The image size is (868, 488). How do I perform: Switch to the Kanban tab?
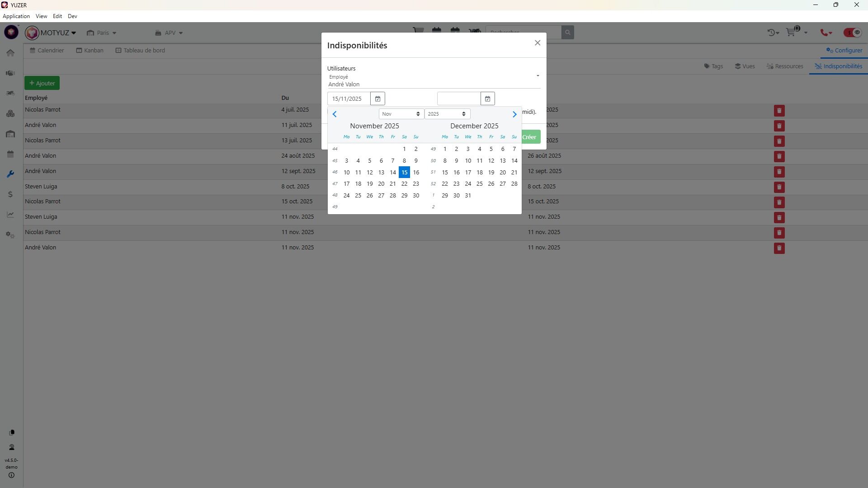coord(90,51)
